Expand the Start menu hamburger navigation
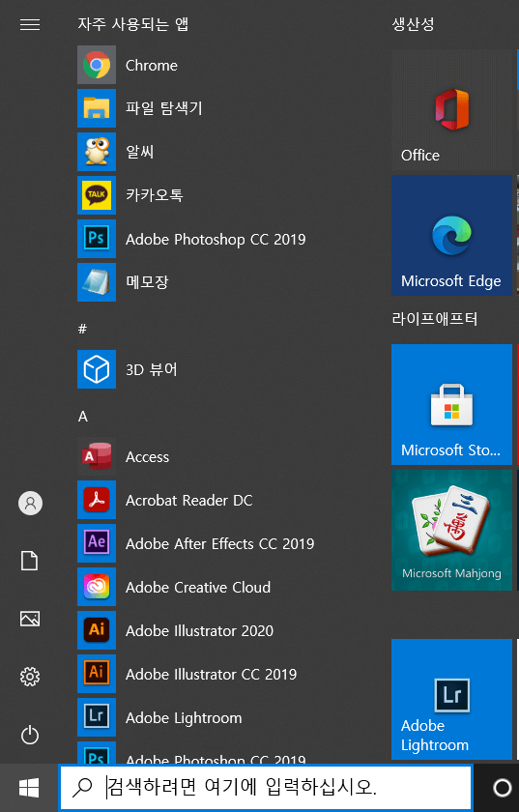Viewport: 519px width, 812px height. pyautogui.click(x=30, y=24)
